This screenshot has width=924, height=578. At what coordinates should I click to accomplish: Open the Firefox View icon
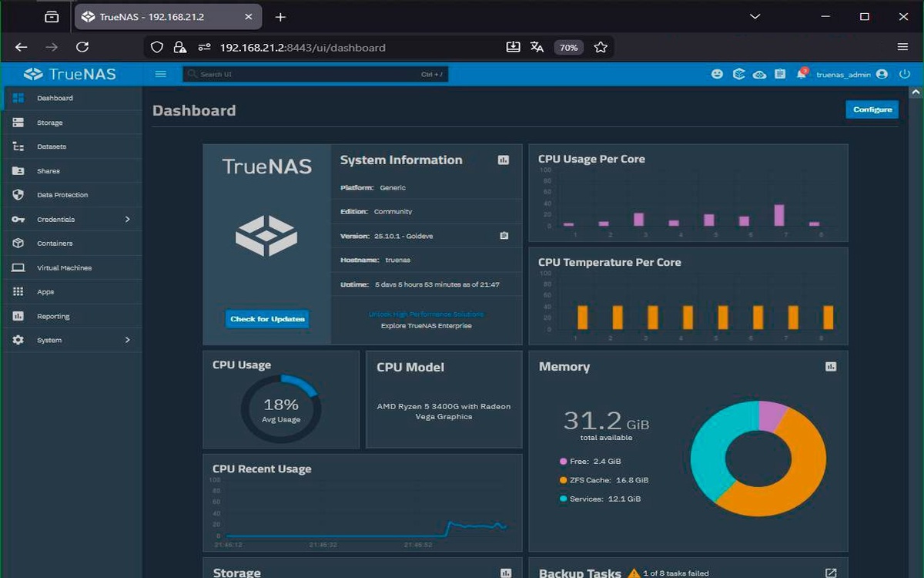52,16
